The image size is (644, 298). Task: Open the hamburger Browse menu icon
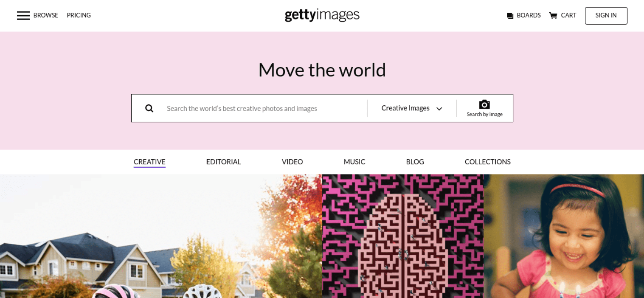point(23,16)
